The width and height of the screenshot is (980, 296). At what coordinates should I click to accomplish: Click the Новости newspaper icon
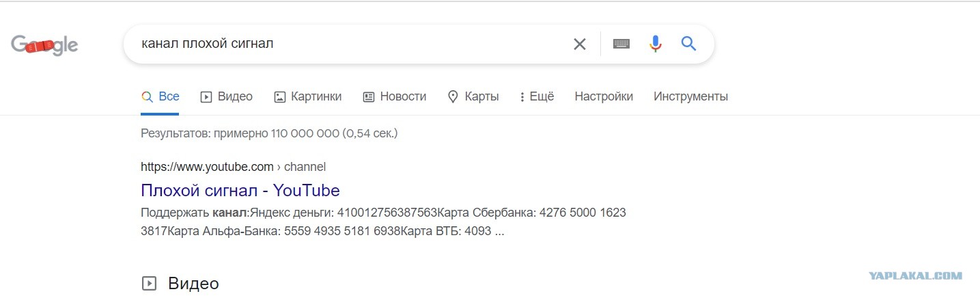point(369,97)
